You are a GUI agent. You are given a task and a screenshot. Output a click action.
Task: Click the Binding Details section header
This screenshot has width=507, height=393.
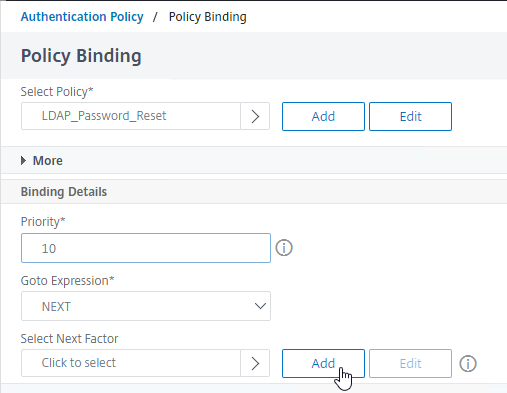pos(64,192)
